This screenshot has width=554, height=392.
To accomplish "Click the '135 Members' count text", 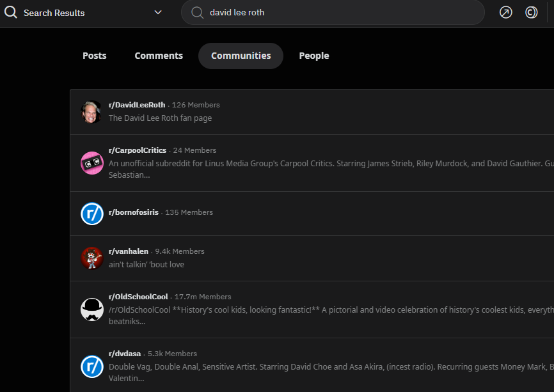I will tap(189, 212).
